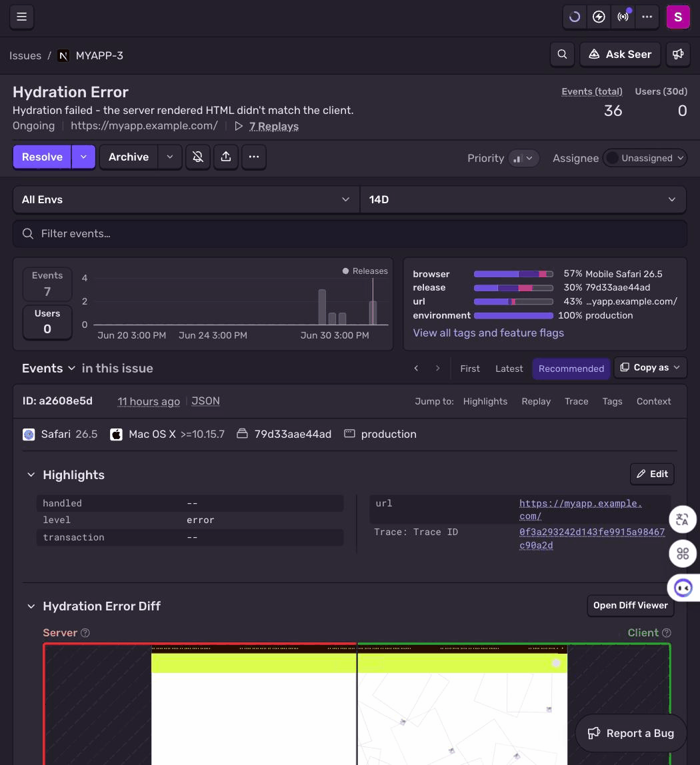Viewport: 700px width, 765px height.
Task: Jump to the Trace section
Action: pos(577,401)
